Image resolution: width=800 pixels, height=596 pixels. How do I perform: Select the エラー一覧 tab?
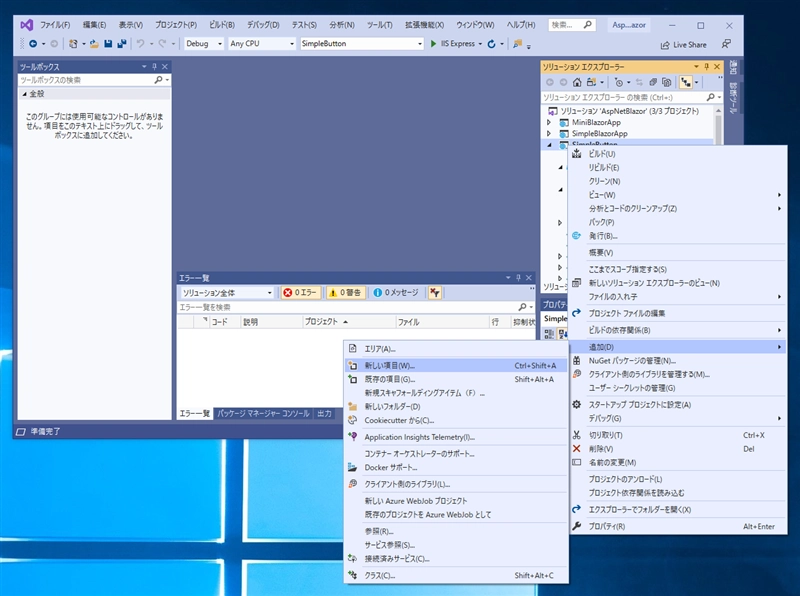tap(194, 413)
